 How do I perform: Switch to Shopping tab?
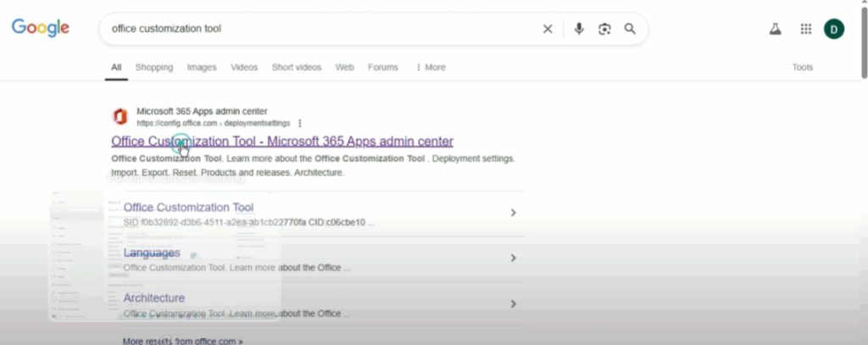[154, 67]
